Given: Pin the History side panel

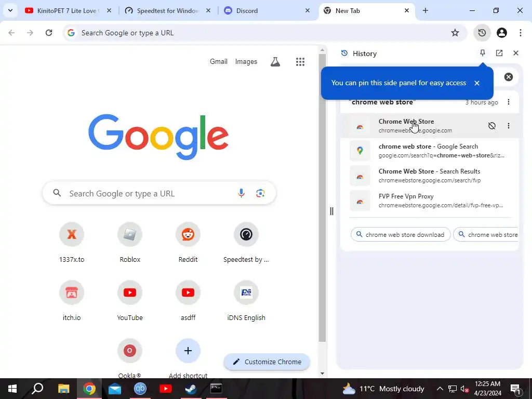Looking at the screenshot, I should click(483, 53).
